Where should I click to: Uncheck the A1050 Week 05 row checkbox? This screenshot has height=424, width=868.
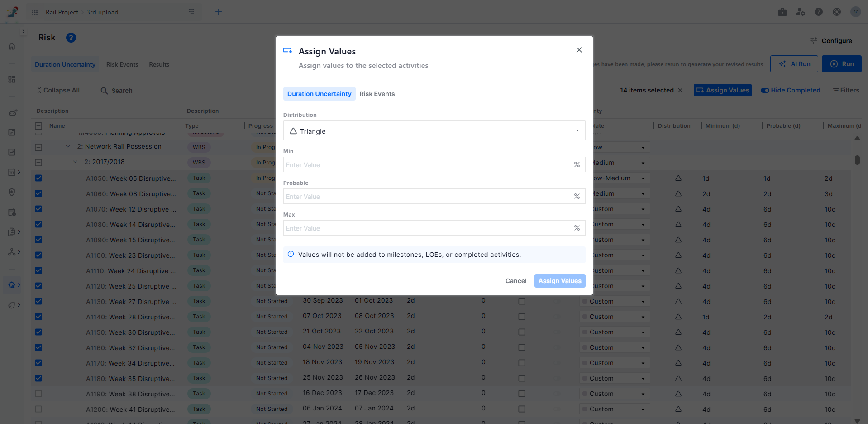pyautogui.click(x=38, y=178)
